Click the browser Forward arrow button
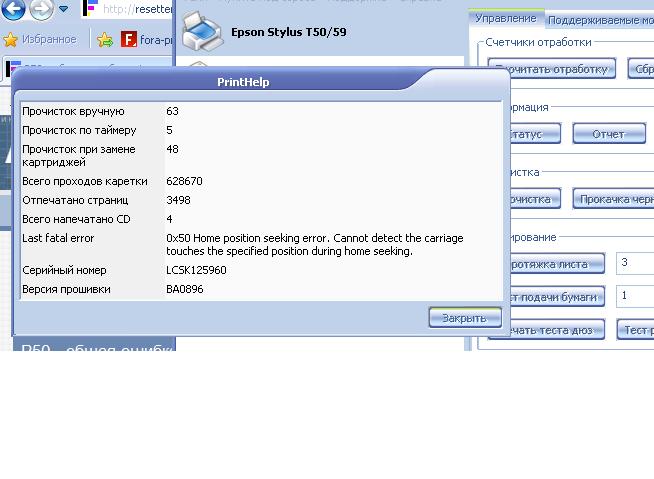This screenshot has height=479, width=654. (41, 9)
